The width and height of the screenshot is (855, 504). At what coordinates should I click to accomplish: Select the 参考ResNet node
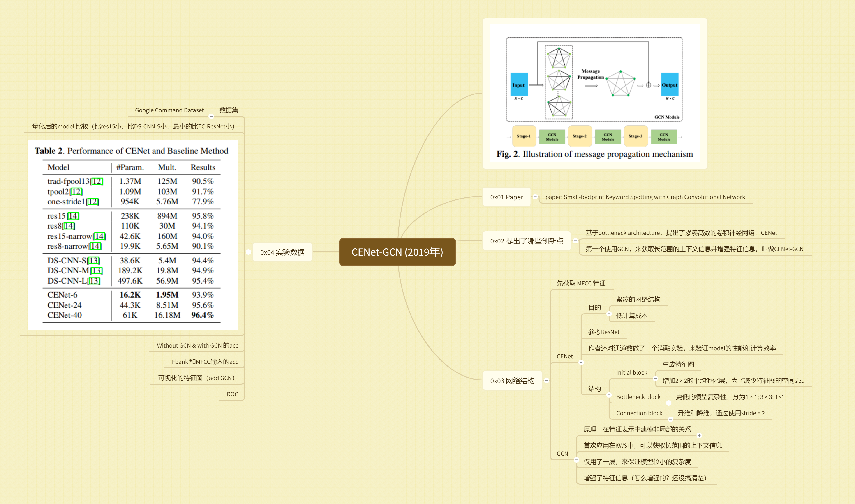pos(603,332)
